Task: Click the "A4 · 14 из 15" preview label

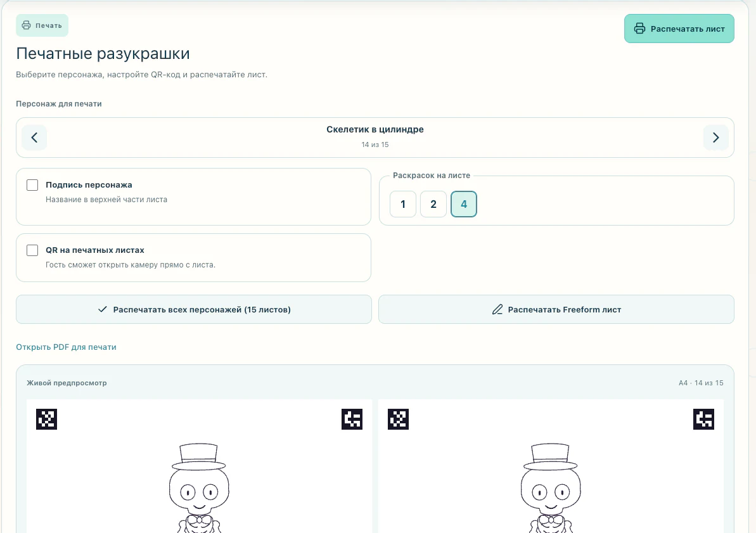Action: [x=701, y=383]
